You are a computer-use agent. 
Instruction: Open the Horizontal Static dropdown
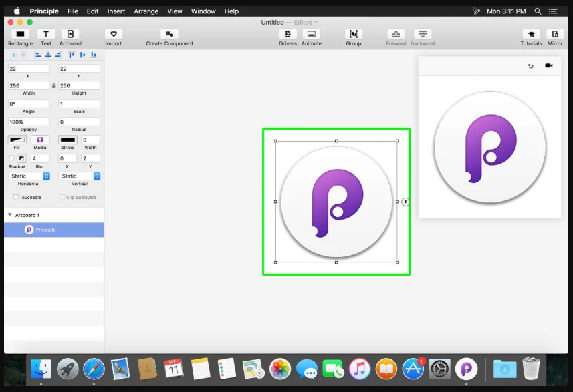[x=29, y=176]
